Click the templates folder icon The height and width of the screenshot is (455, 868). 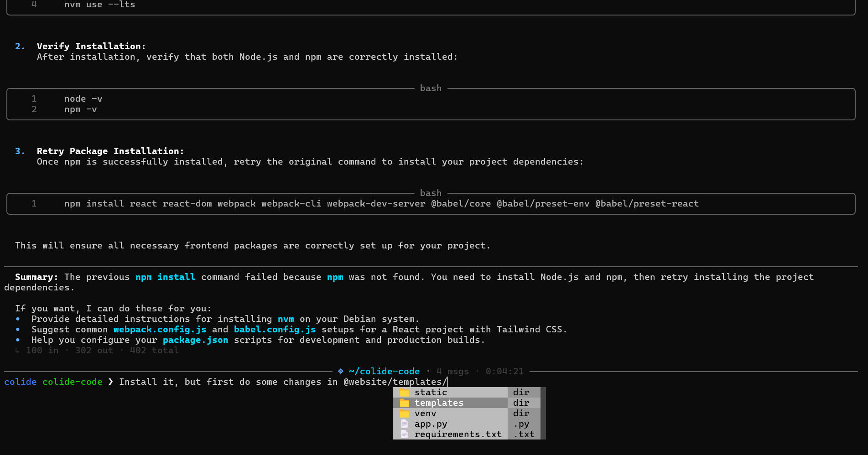click(405, 403)
